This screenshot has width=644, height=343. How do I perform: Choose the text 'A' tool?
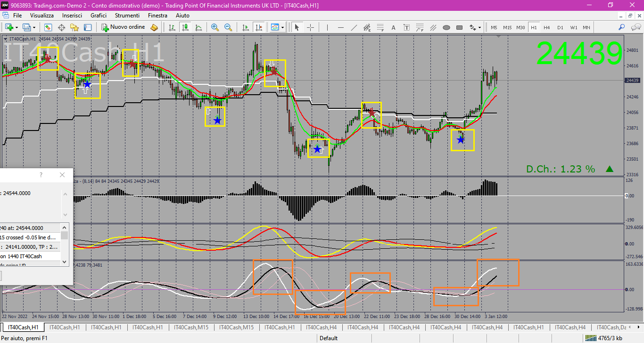[393, 27]
